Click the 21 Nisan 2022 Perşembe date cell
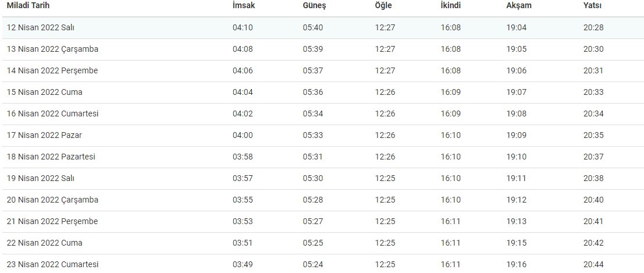Screen dimensions: 644x273 pyautogui.click(x=52, y=222)
